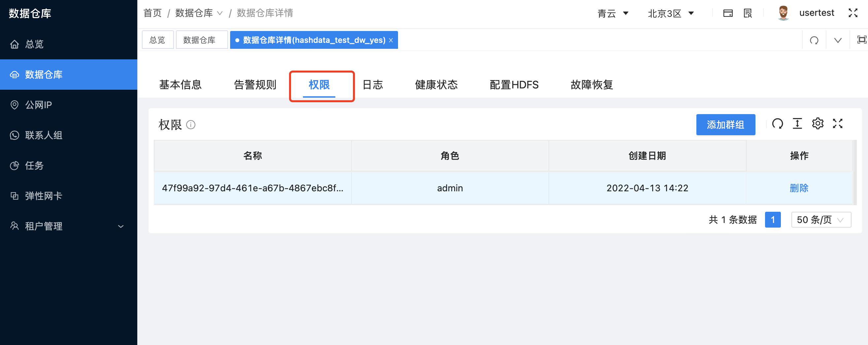This screenshot has width=868, height=345.
Task: Open the 权限 table settings gear
Action: (x=818, y=124)
